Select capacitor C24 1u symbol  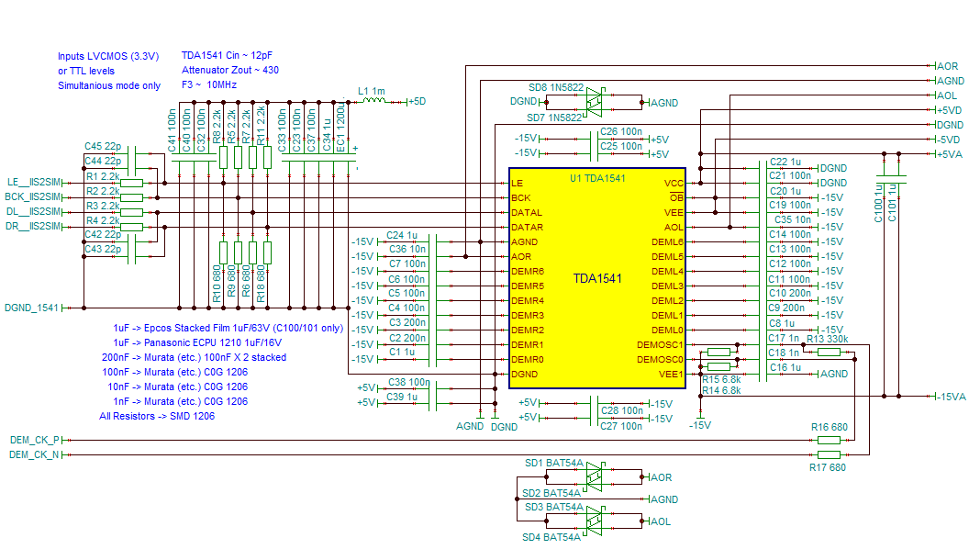[432, 241]
